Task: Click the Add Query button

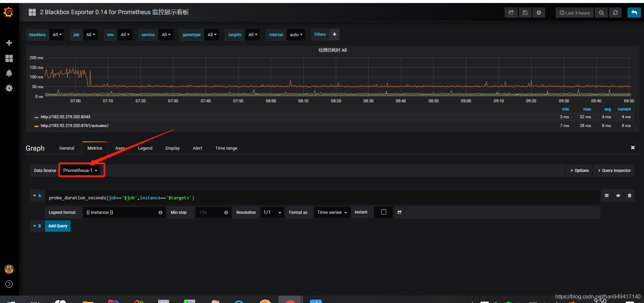Action: tap(58, 226)
